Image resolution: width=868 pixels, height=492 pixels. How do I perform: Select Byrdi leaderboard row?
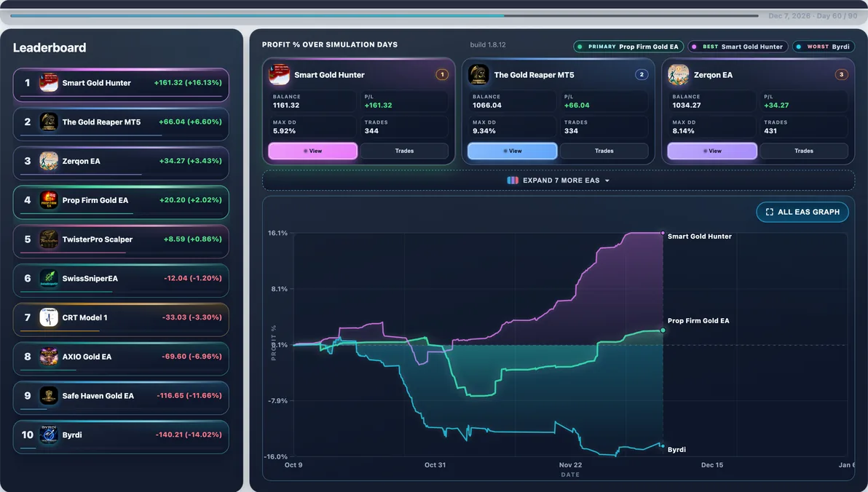121,437
